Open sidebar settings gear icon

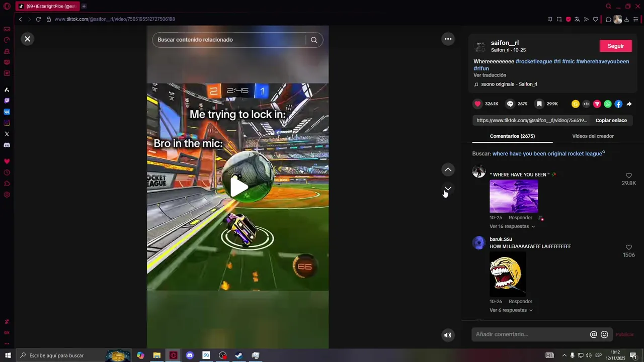click(x=7, y=195)
